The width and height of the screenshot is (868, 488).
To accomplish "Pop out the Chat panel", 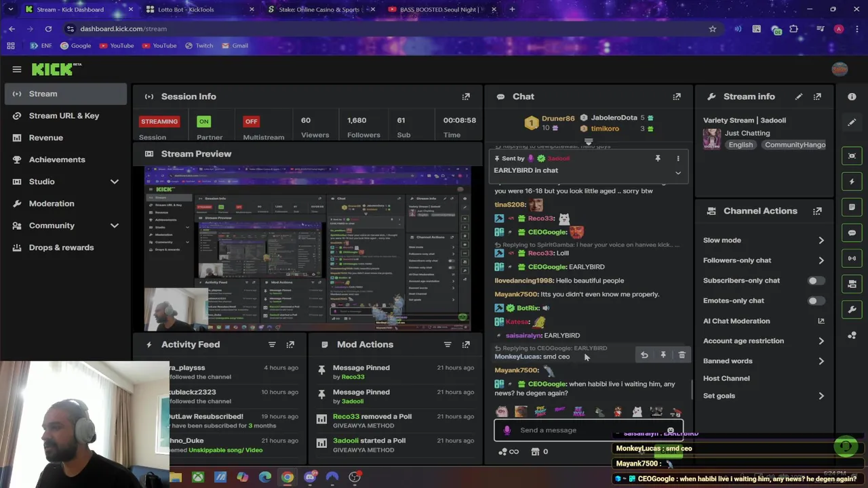I will pos(677,97).
